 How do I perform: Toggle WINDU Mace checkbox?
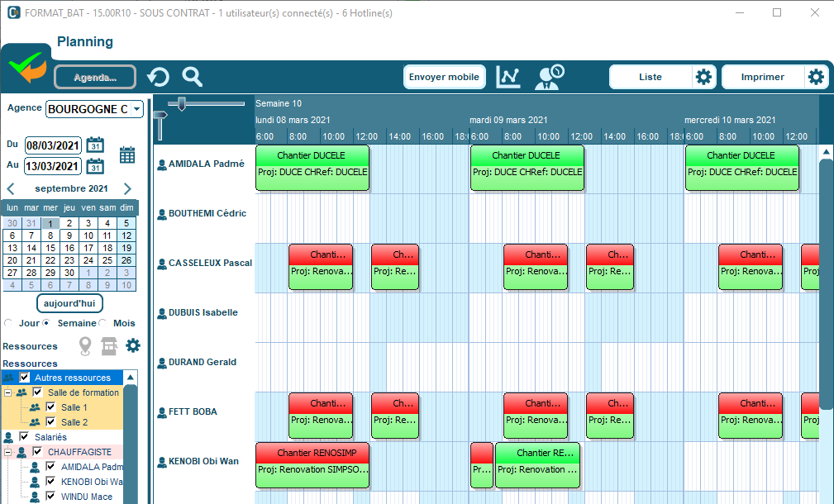point(50,496)
